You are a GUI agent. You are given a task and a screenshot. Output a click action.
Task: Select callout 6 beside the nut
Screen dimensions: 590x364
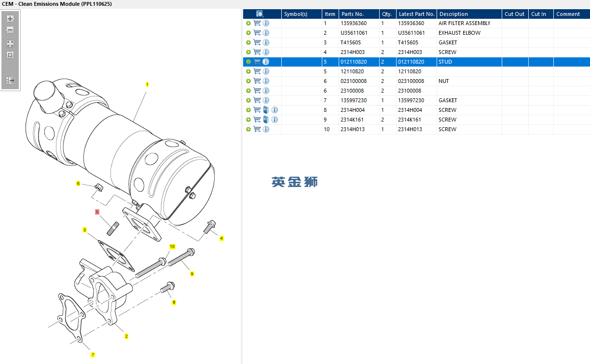pyautogui.click(x=78, y=184)
